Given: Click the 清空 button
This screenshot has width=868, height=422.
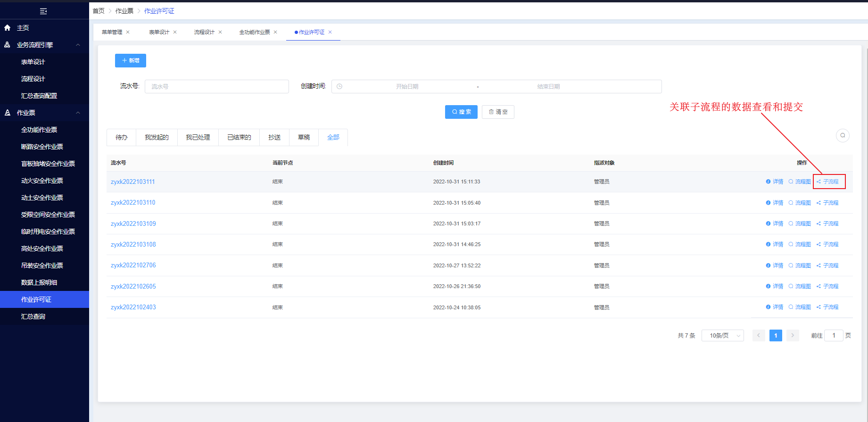Looking at the screenshot, I should [498, 112].
